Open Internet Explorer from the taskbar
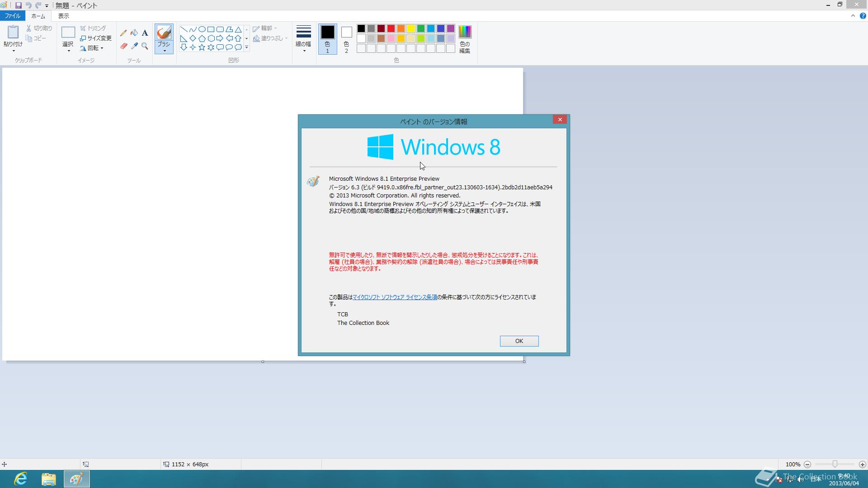This screenshot has width=868, height=488. 21,479
